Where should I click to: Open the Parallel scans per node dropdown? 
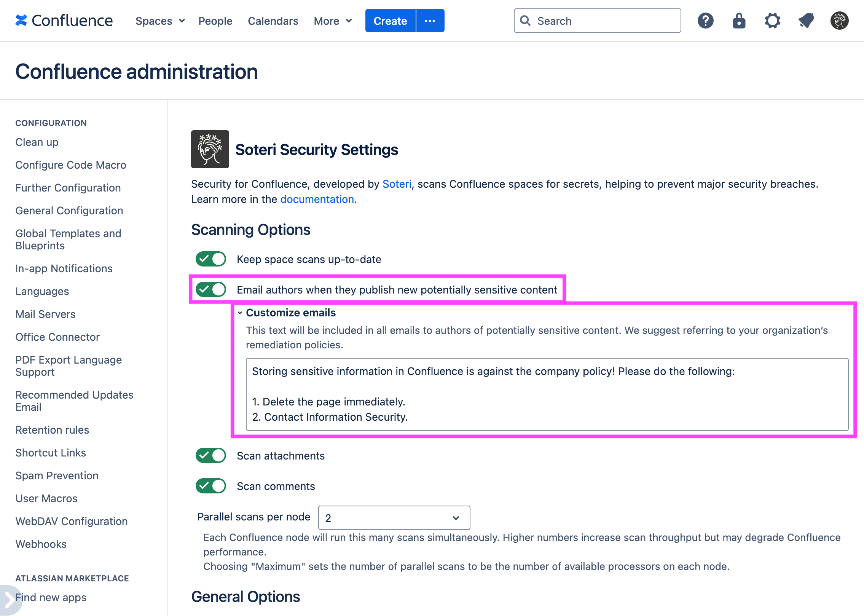pyautogui.click(x=394, y=517)
